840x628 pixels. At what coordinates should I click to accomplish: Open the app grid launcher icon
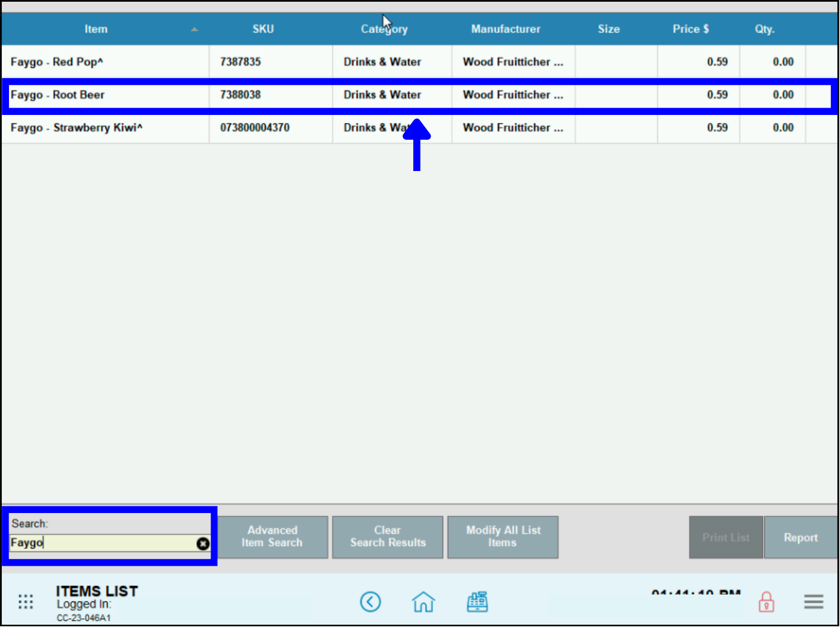pos(25,601)
